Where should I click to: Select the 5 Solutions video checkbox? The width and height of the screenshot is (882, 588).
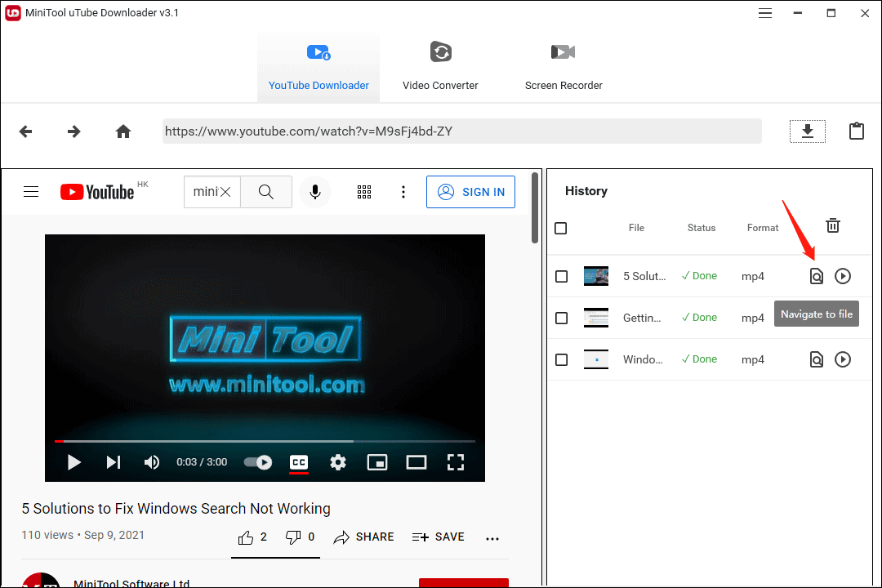coord(561,276)
